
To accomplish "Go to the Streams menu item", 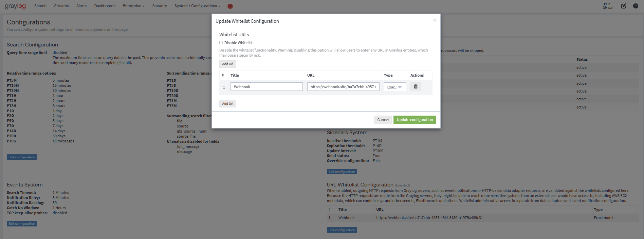I will (x=61, y=6).
